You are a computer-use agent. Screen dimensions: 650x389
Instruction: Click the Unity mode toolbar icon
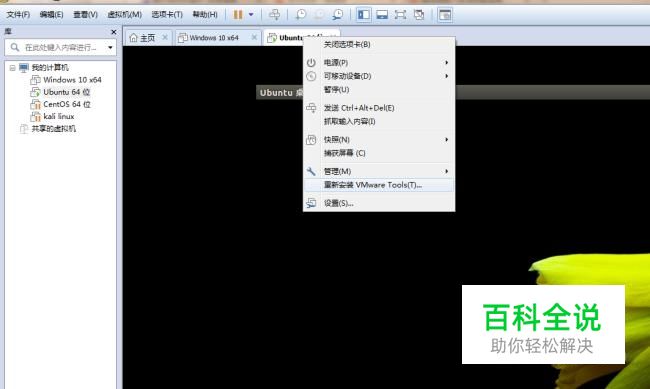pyautogui.click(x=419, y=15)
